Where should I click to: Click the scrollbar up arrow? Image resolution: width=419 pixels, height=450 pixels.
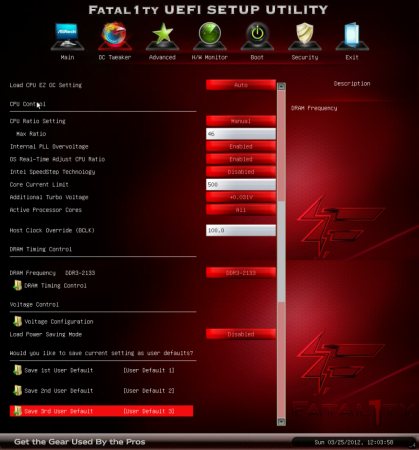click(281, 86)
